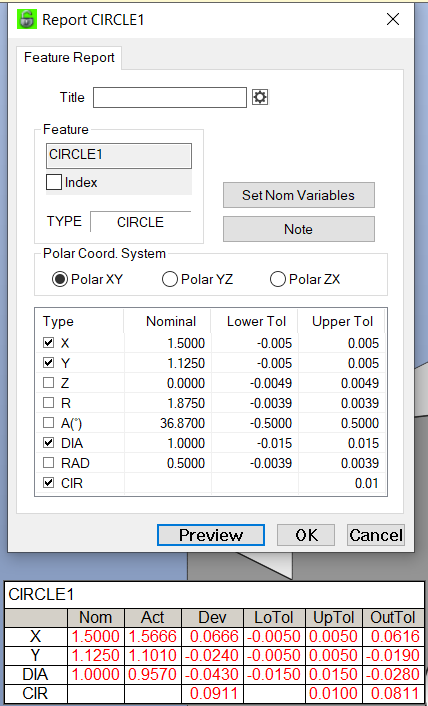Select DIA nominal value 1.0000

pyautogui.click(x=186, y=443)
